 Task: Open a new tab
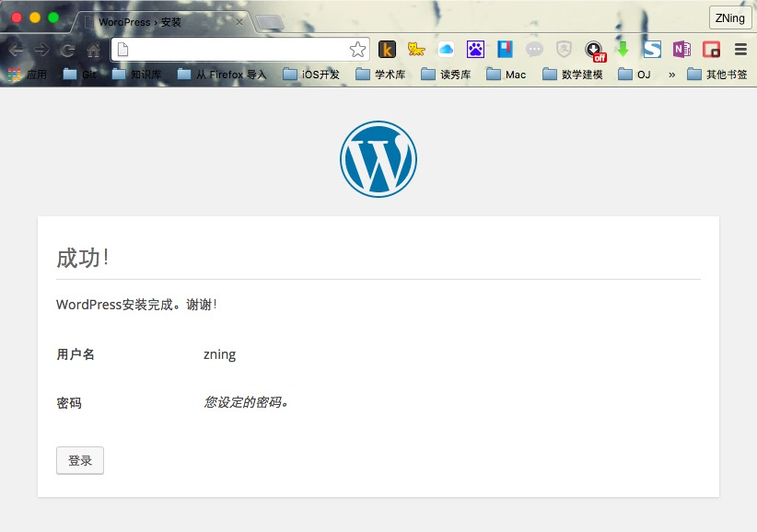(270, 22)
